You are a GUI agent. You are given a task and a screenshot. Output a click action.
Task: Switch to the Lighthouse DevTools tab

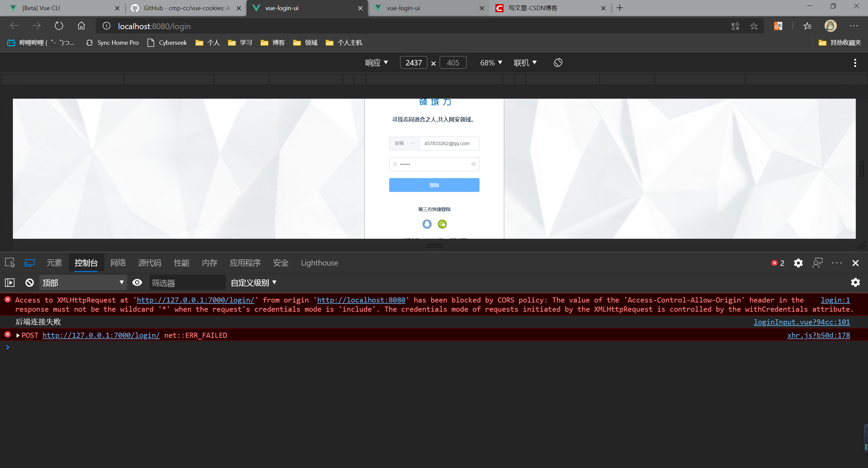tap(319, 263)
